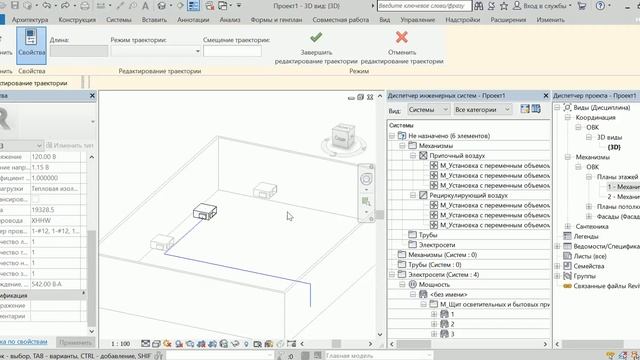Click the Смещение траектории input field
Screen dimensions: 640x360
point(232,51)
